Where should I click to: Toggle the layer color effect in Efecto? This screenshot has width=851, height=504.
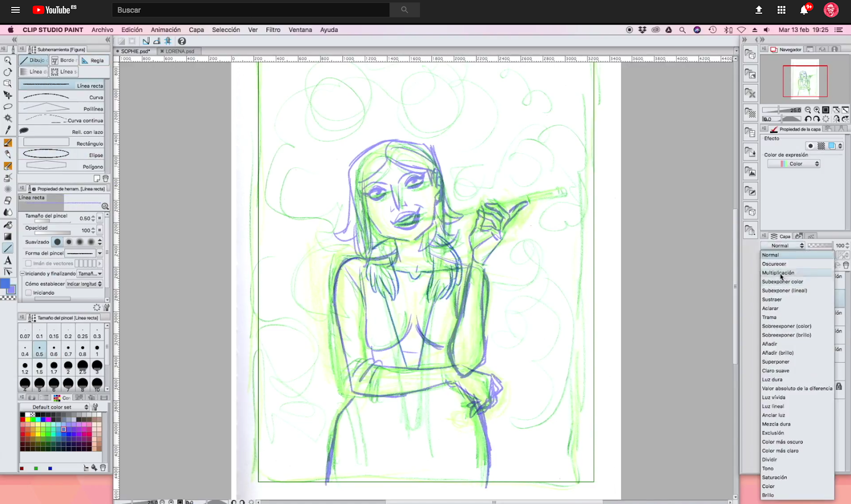(832, 146)
